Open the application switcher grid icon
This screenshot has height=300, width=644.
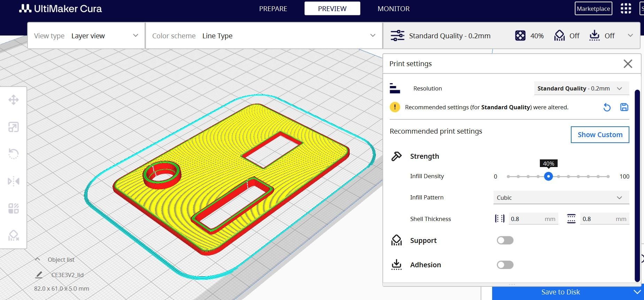pyautogui.click(x=626, y=8)
